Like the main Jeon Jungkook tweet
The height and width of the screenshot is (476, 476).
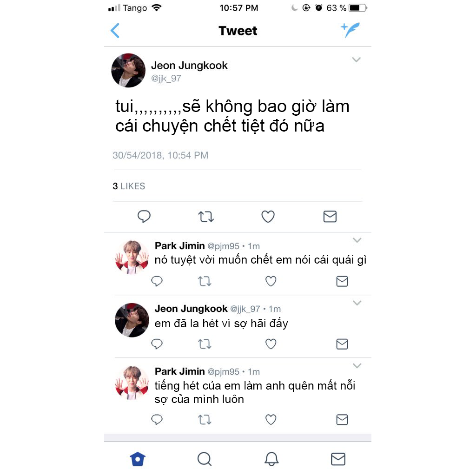(268, 217)
